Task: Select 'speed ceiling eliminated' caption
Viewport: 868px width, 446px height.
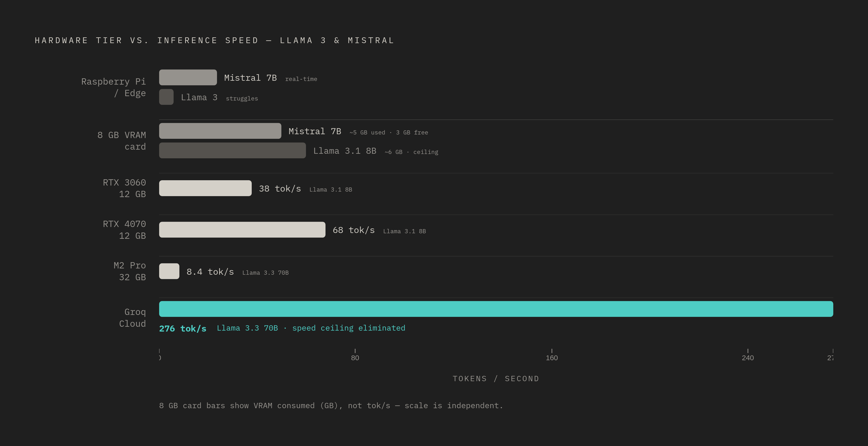Action: [x=349, y=328]
